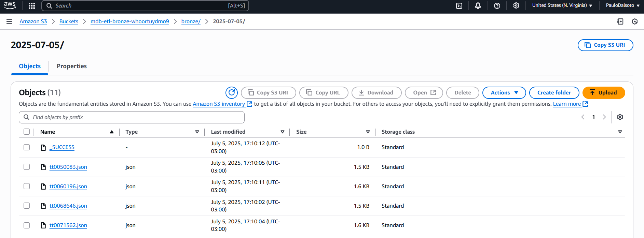Click the external link icon after Amazon S3 inventory
This screenshot has height=238, width=644.
[x=249, y=104]
